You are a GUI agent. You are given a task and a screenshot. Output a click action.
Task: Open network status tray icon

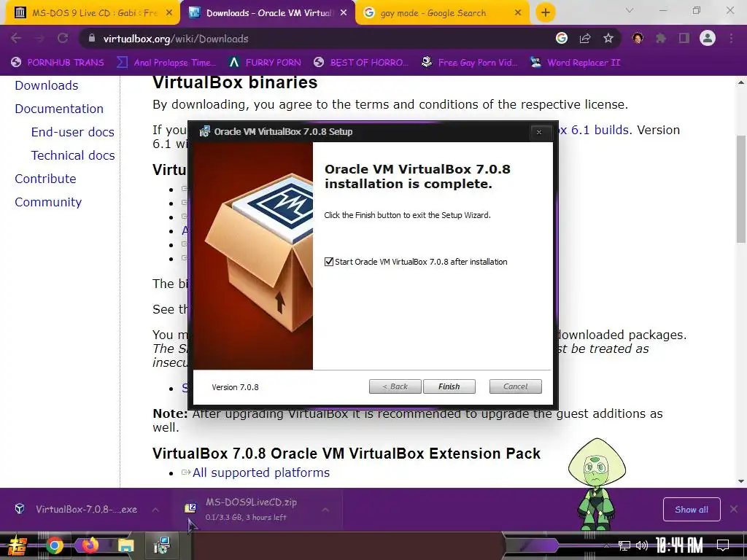[624, 545]
